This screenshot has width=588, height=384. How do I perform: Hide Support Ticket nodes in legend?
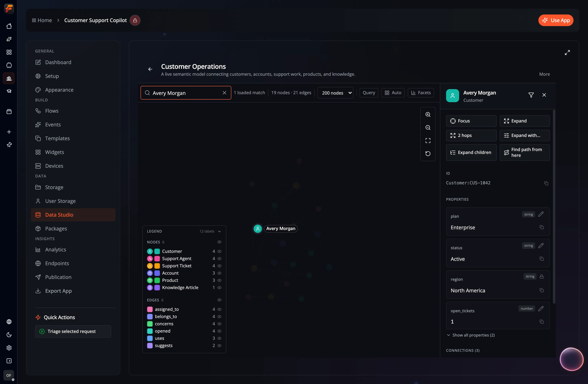219,266
